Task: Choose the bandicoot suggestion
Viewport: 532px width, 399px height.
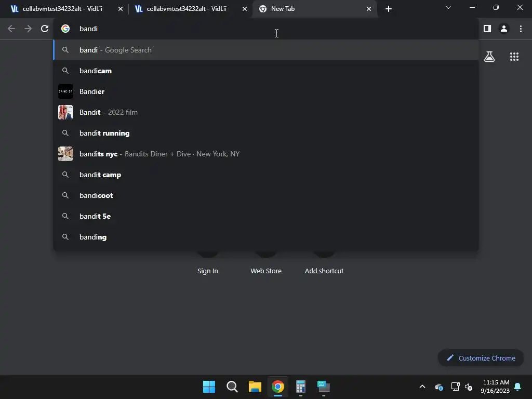Action: pos(266,195)
